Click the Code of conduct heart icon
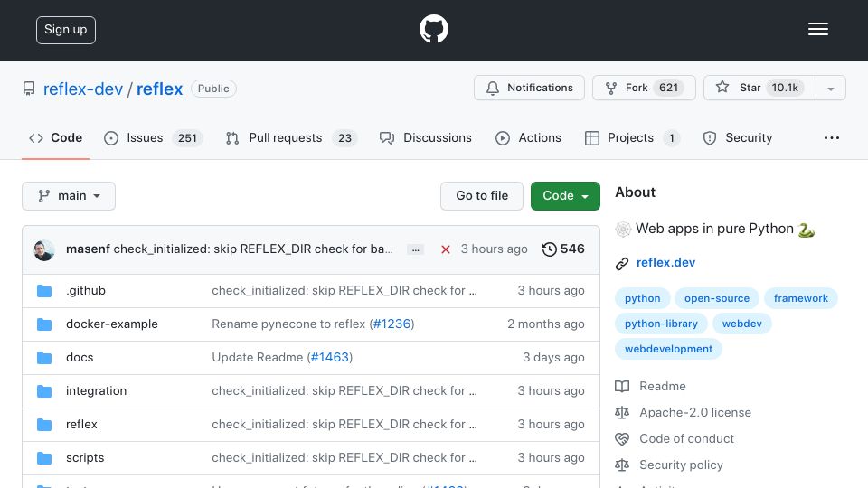868x488 pixels. pyautogui.click(x=622, y=439)
